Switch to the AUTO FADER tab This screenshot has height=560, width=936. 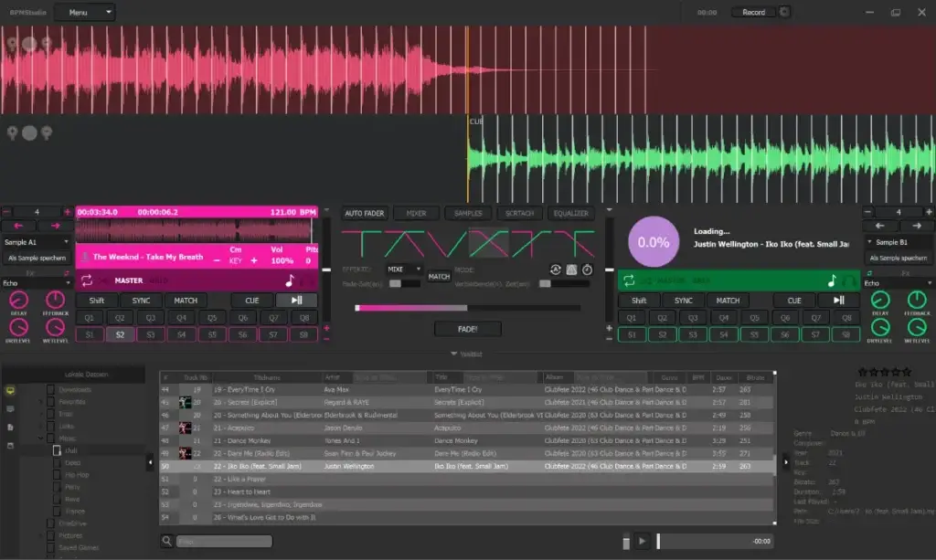point(365,214)
